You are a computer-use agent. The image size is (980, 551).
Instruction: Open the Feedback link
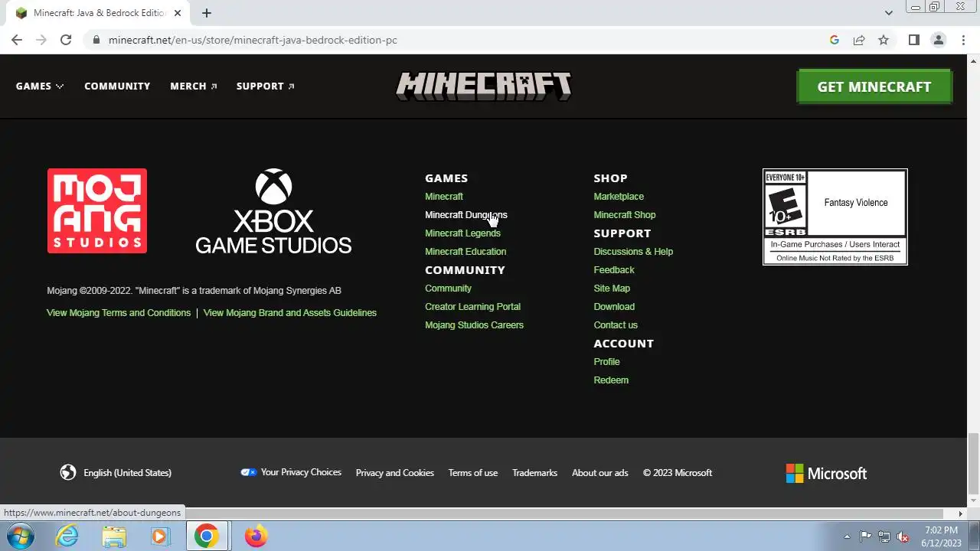614,270
